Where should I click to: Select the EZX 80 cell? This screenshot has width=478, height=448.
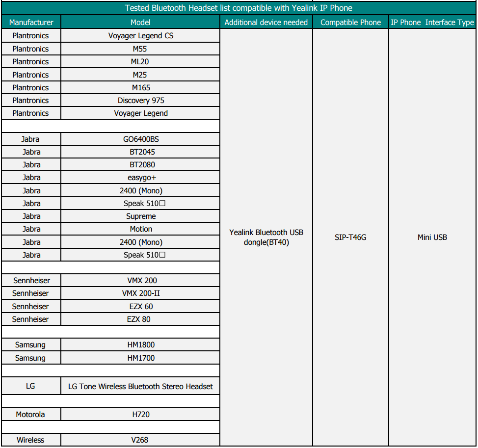pos(140,319)
